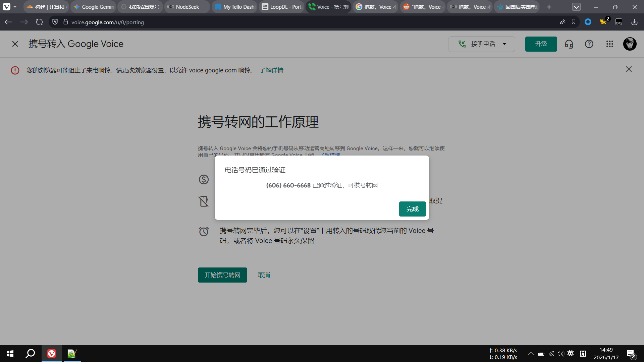This screenshot has width=644, height=362.
Task: Open a new browser tab
Action: (549, 7)
